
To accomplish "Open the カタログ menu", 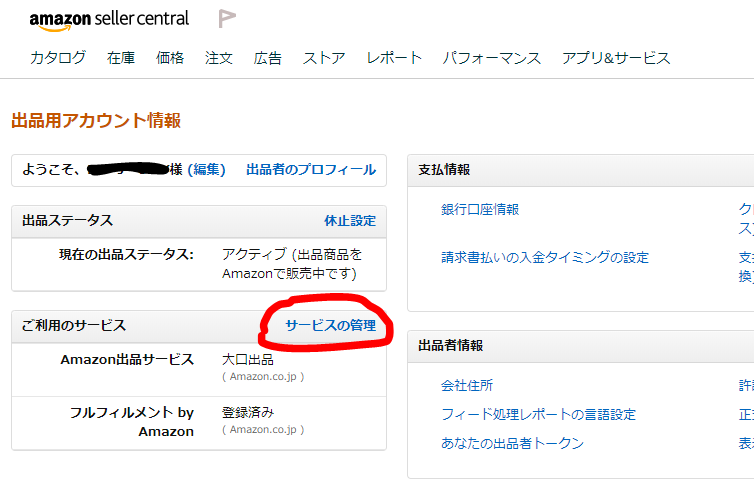I will coord(58,58).
